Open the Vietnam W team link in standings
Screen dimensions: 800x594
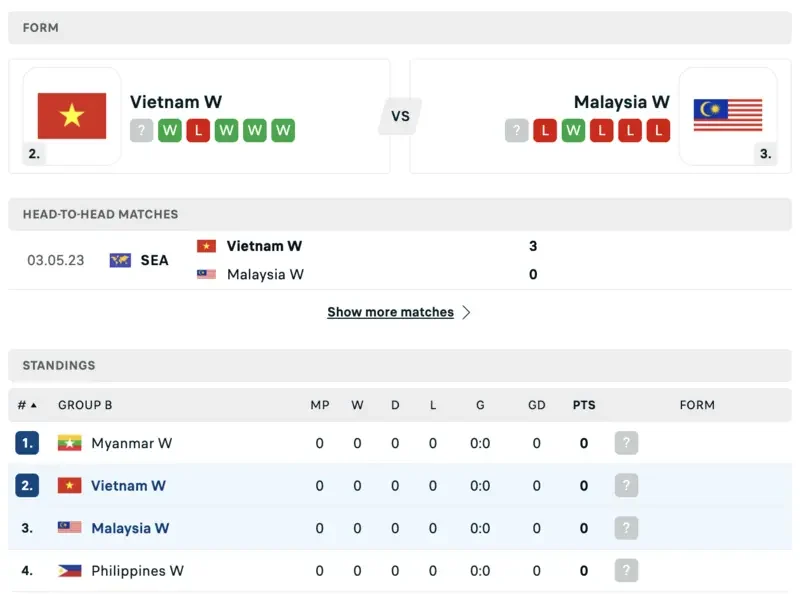[128, 485]
